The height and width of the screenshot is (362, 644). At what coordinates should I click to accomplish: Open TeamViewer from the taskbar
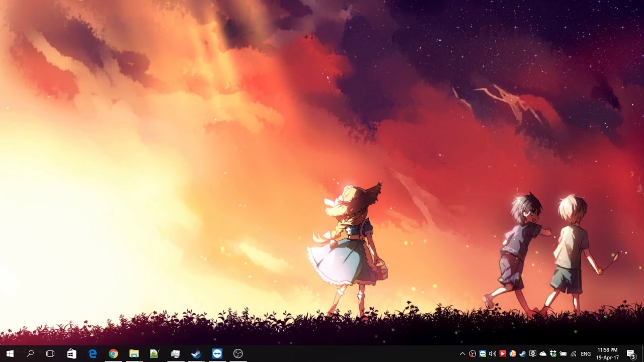(217, 354)
